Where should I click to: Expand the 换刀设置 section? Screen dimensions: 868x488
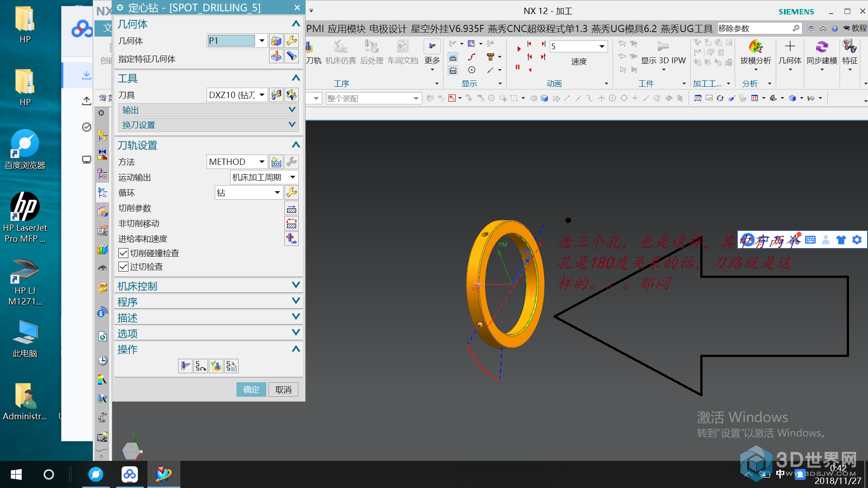(x=208, y=125)
